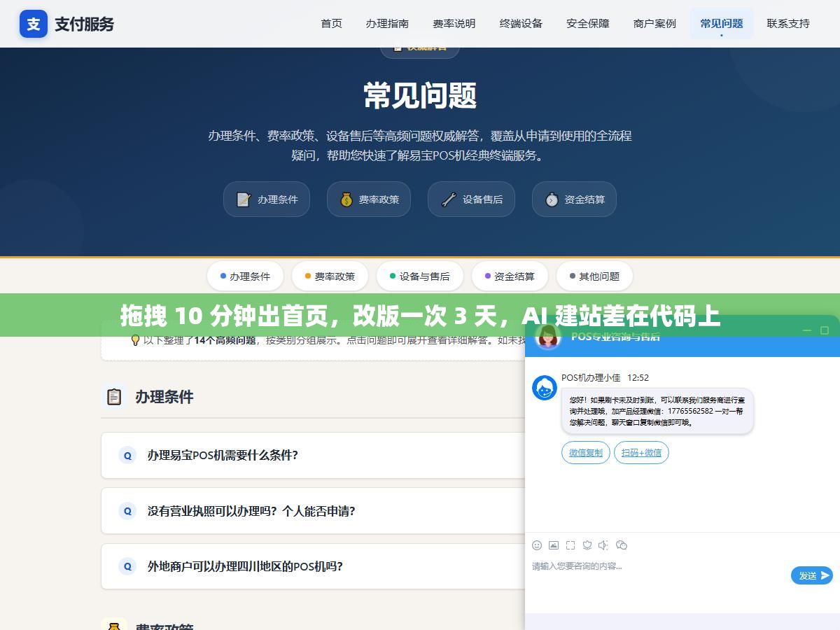Expand question 外地商户可以办理四川地区的POS机吗?
Screen dimensions: 840x630
(314, 566)
